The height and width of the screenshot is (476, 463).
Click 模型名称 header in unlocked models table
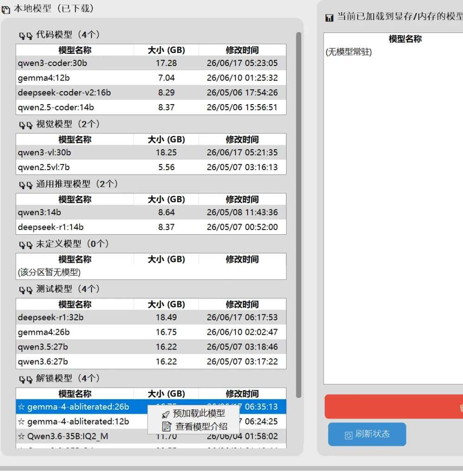pos(75,394)
